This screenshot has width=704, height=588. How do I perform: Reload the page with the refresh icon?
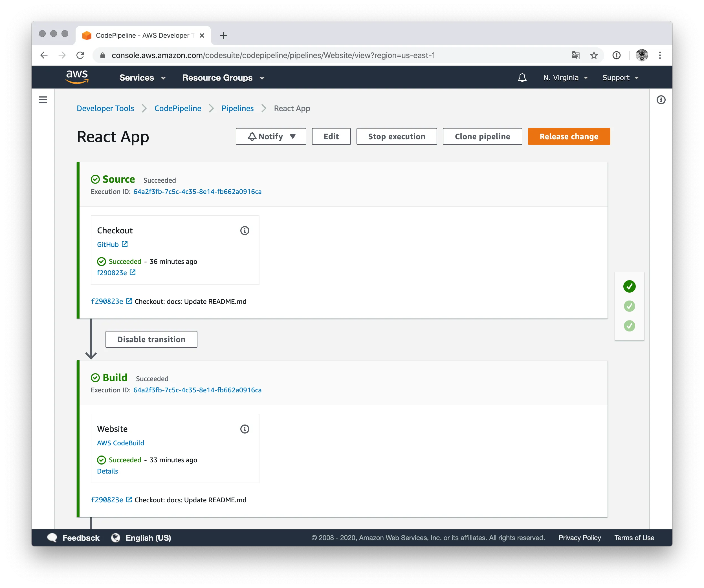click(x=80, y=55)
